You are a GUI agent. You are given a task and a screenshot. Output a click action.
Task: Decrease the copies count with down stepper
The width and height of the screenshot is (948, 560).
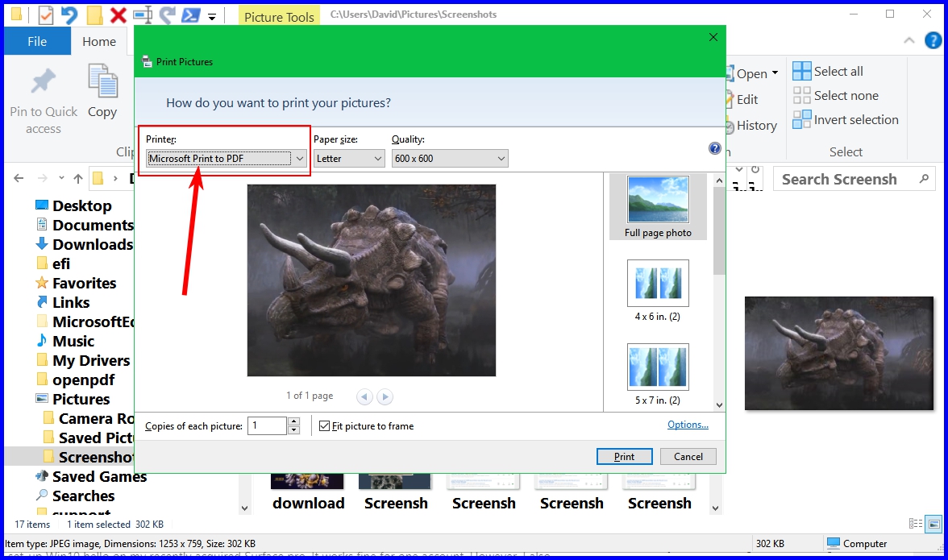293,430
